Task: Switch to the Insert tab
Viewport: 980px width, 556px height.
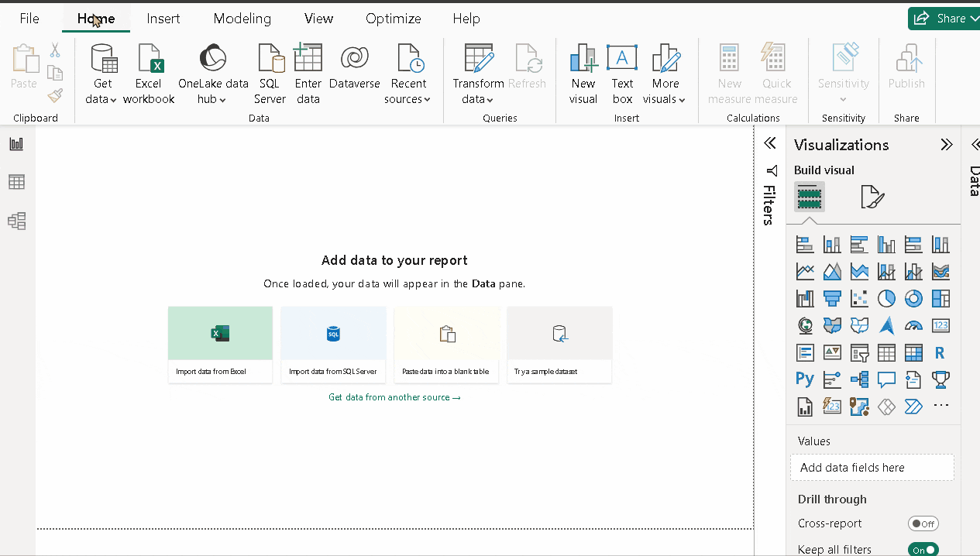Action: (163, 19)
